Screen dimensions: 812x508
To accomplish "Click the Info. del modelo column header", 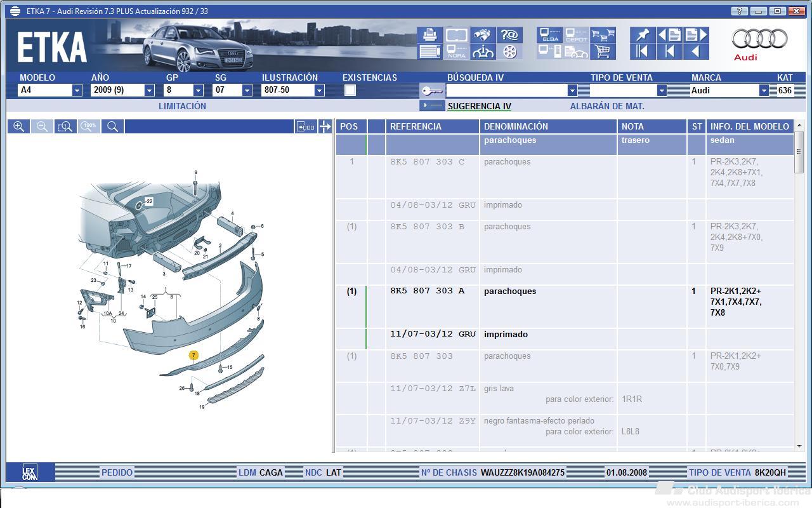I will point(750,126).
